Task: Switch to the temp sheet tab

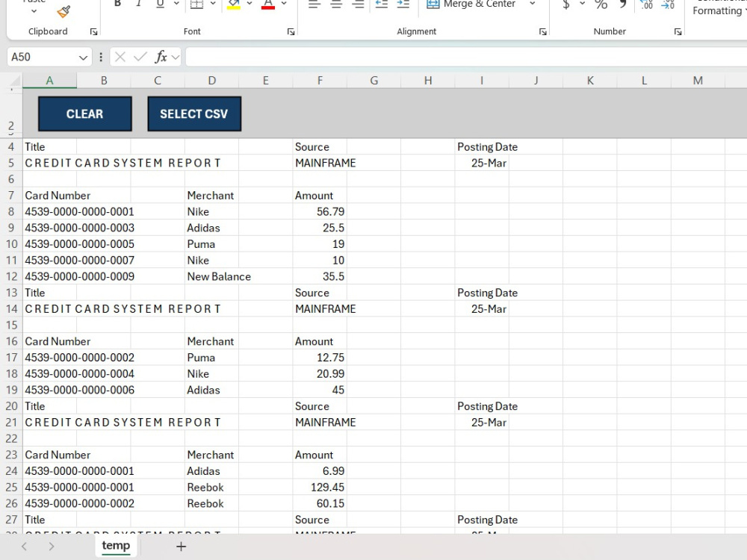Action: [116, 546]
